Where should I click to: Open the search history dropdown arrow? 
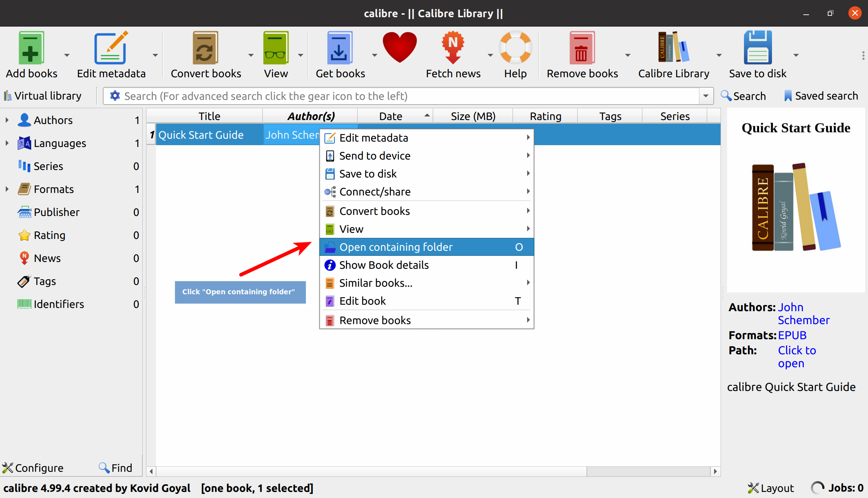click(706, 96)
